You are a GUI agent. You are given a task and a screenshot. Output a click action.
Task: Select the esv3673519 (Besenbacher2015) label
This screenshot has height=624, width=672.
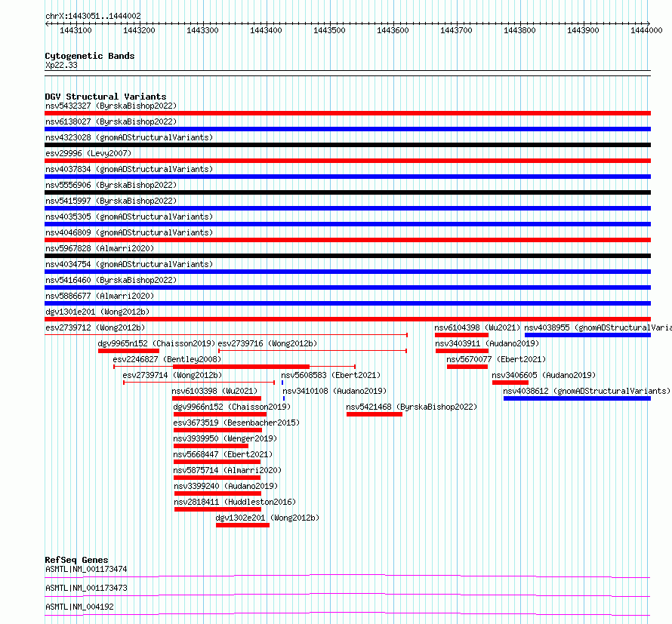pyautogui.click(x=236, y=423)
